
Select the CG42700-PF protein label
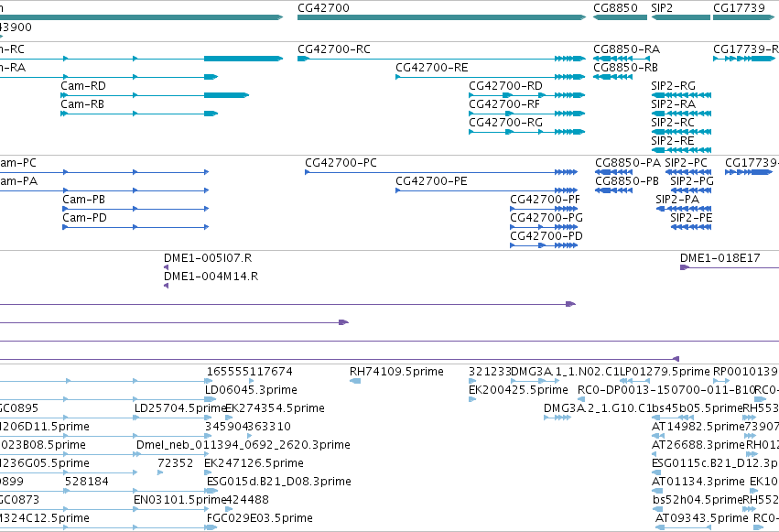(545, 200)
